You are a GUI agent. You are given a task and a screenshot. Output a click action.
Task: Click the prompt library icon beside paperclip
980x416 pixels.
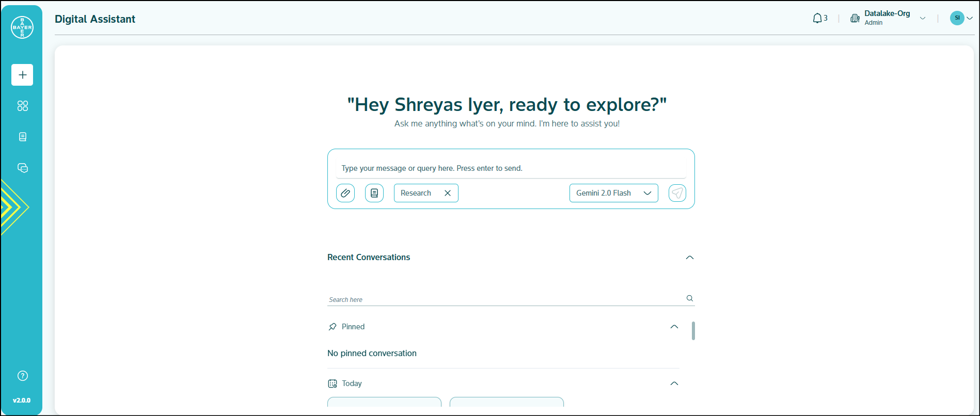[x=374, y=193]
